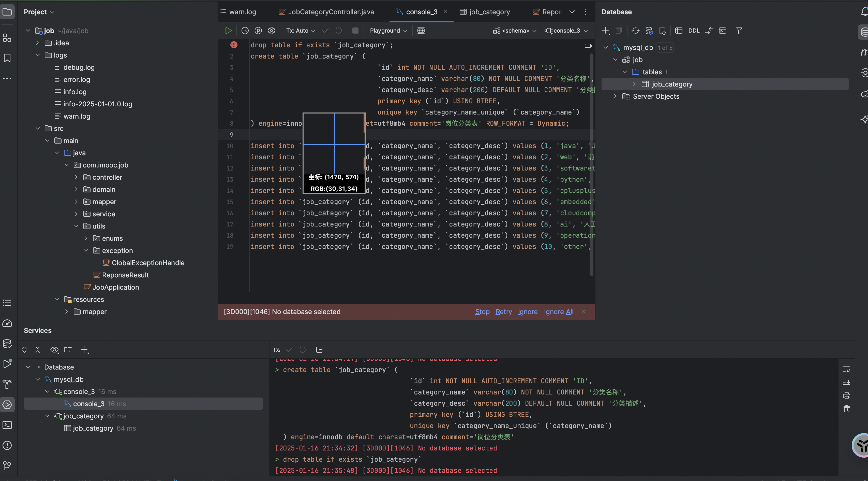This screenshot has width=868, height=481.
Task: Open the Git version control tool window
Action: (7, 465)
